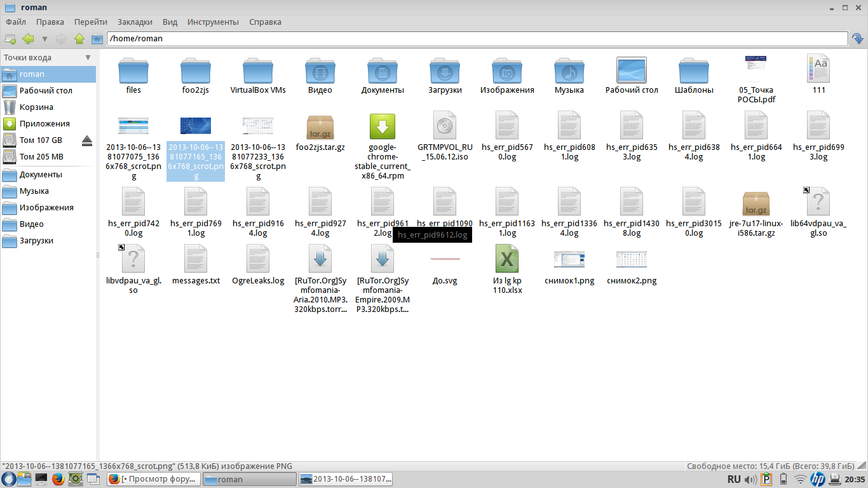Select the Том 107 GB volume
The height and width of the screenshot is (488, 868).
(41, 140)
